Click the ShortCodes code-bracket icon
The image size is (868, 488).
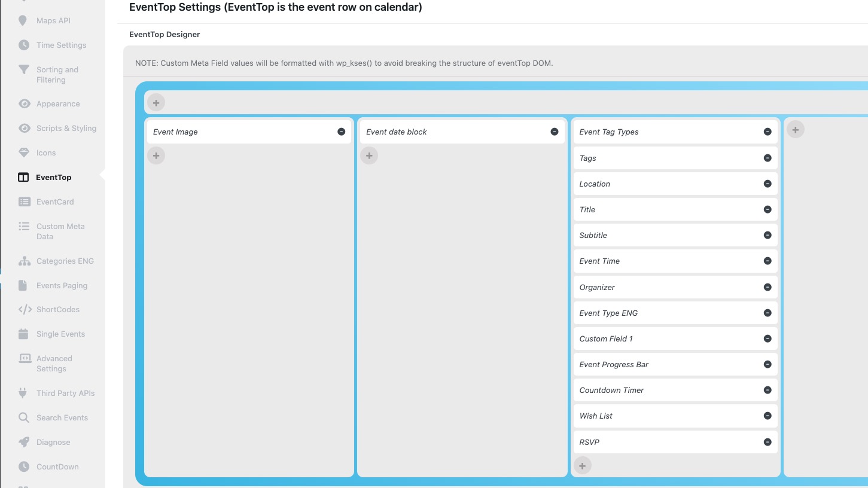[x=25, y=310]
